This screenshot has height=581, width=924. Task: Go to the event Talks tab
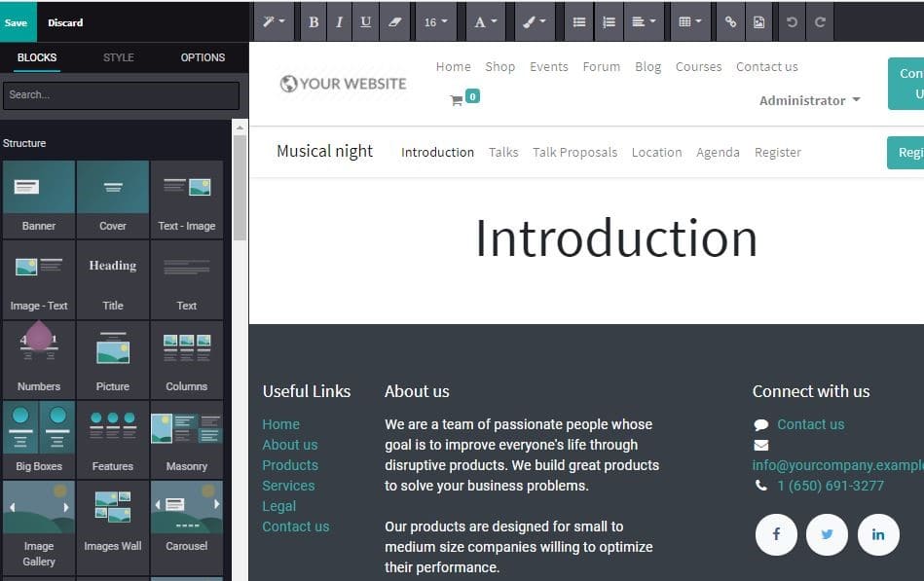coord(503,152)
